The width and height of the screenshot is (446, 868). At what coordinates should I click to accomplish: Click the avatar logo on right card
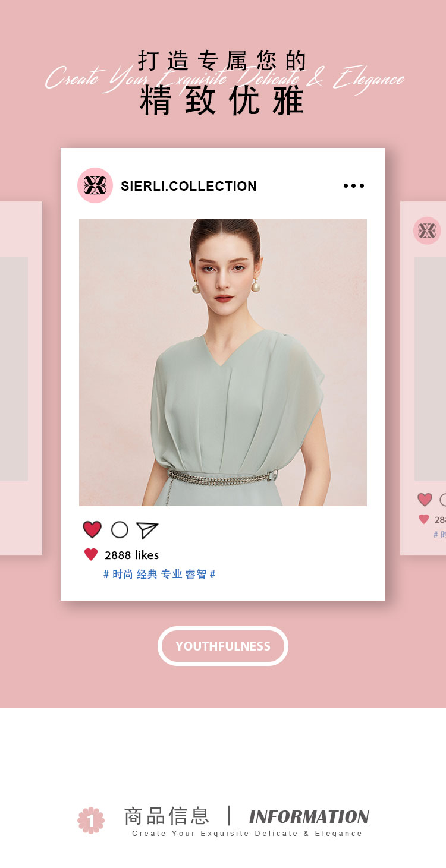[x=427, y=231]
